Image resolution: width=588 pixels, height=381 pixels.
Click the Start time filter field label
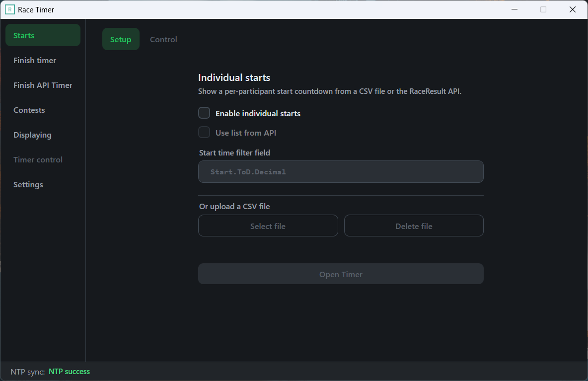[234, 152]
